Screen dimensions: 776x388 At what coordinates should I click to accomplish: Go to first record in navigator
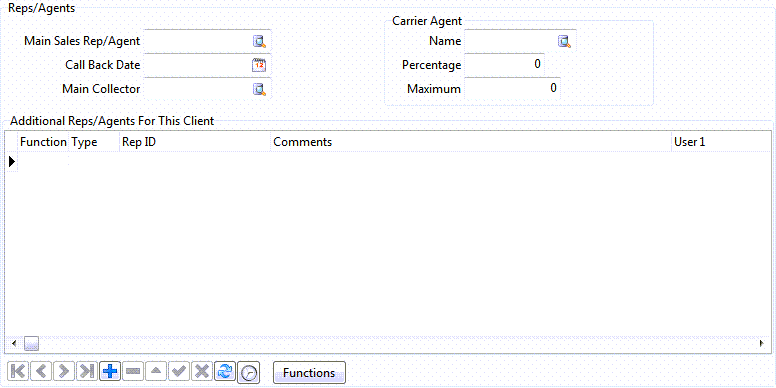(x=18, y=371)
